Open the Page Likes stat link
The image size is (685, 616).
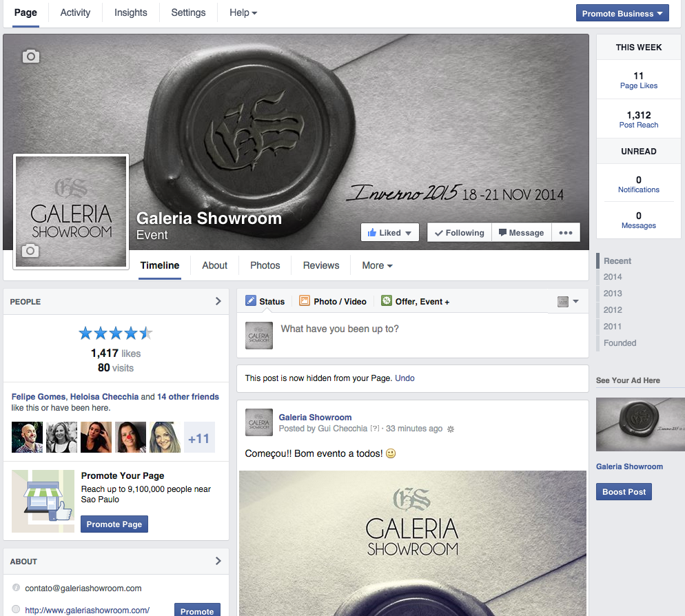[639, 85]
